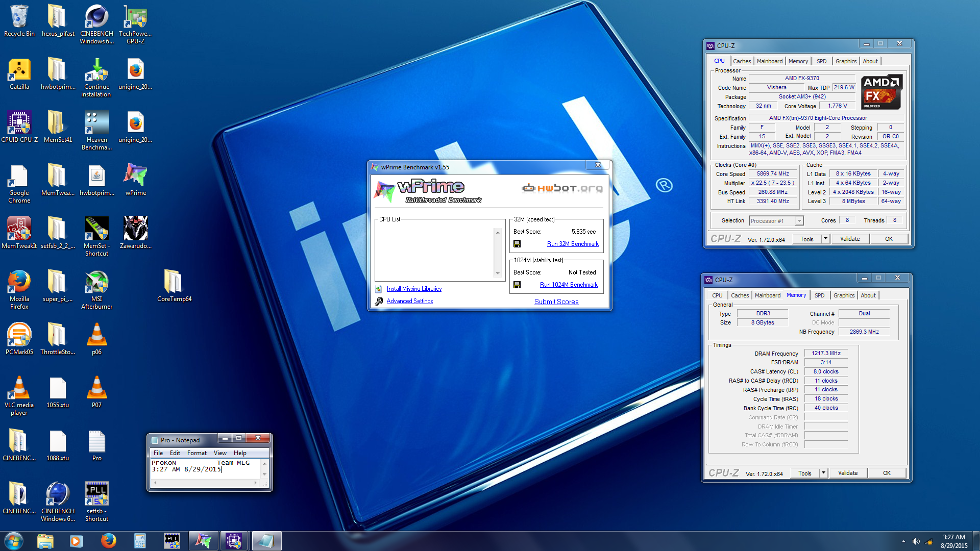Open Notepad View menu
This screenshot has width=980, height=551.
[x=220, y=453]
